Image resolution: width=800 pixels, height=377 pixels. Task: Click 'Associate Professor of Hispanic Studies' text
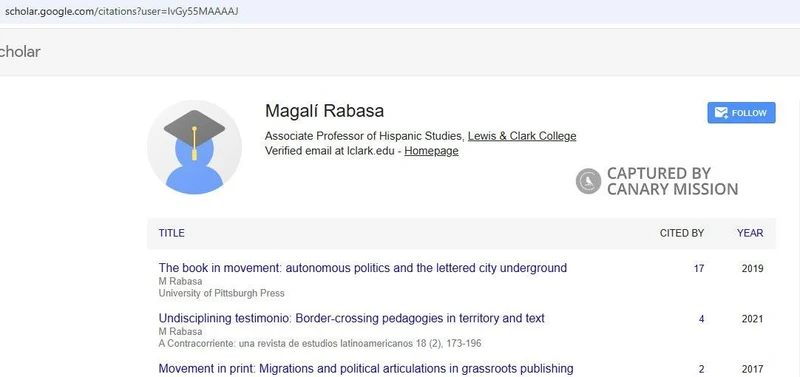[x=364, y=136]
